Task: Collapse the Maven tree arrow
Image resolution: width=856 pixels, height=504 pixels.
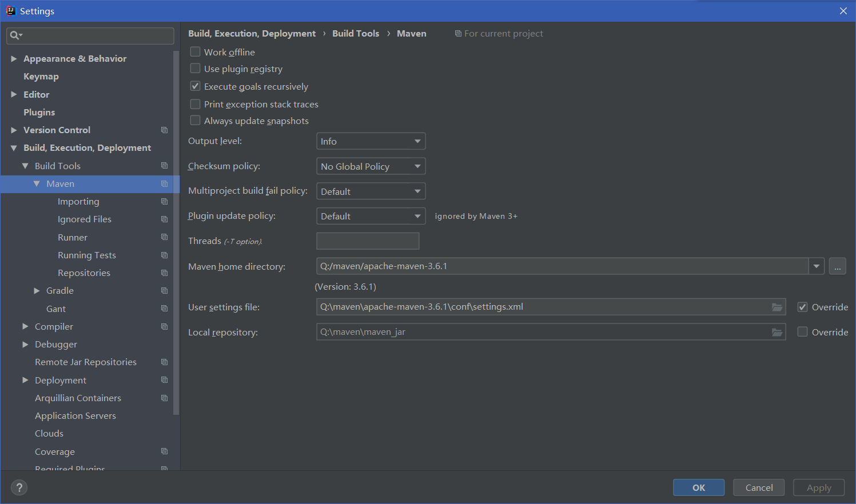Action: [x=37, y=184]
